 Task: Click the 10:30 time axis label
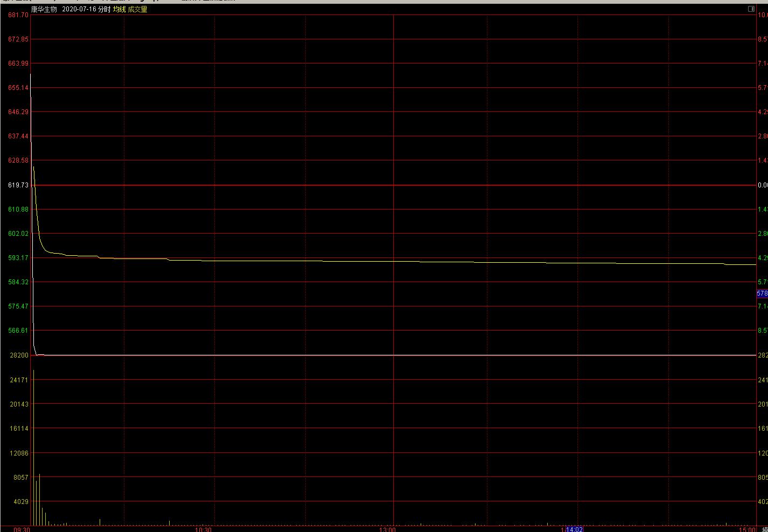point(203,529)
